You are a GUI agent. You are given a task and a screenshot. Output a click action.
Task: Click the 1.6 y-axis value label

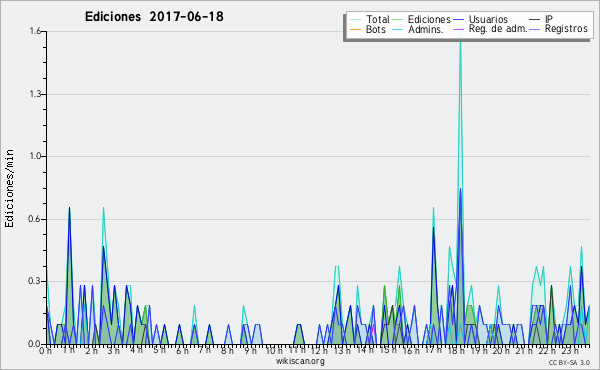pos(35,31)
